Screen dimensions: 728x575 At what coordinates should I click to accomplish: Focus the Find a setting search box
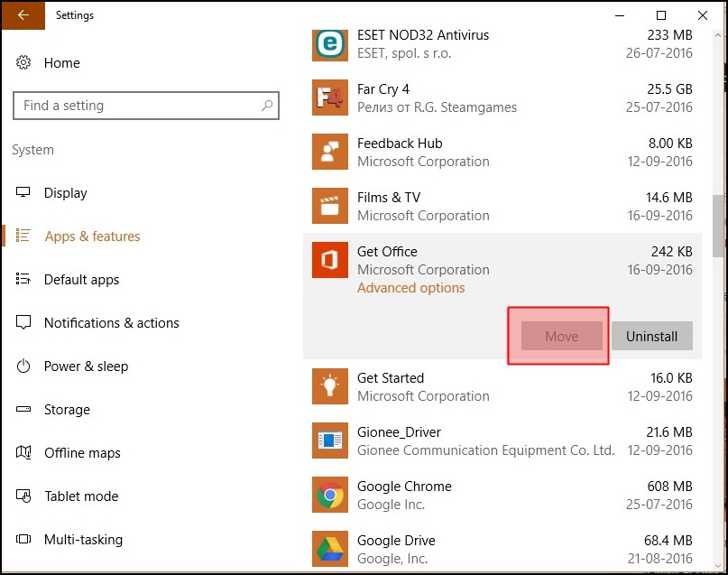[146, 106]
